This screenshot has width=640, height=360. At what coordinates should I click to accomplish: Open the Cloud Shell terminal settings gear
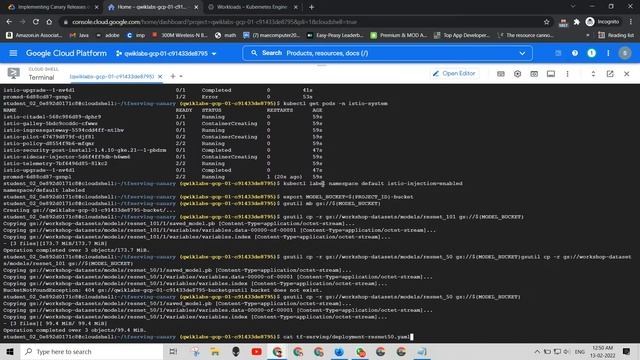517,74
